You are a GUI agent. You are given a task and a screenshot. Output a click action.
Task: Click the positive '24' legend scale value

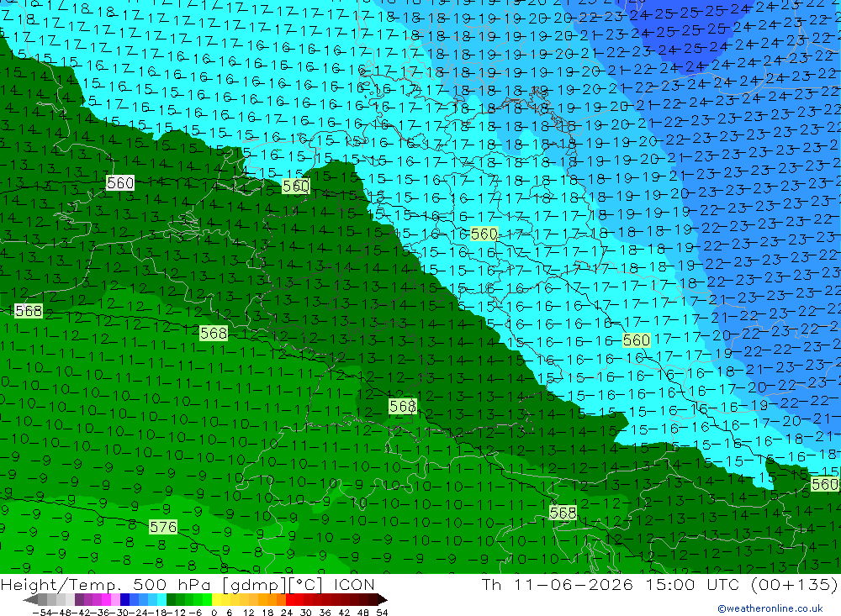pyautogui.click(x=287, y=613)
